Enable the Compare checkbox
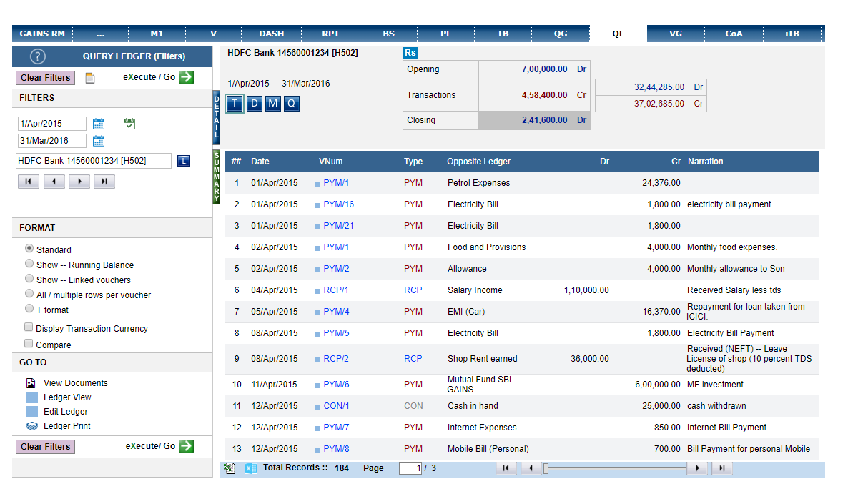 [29, 343]
